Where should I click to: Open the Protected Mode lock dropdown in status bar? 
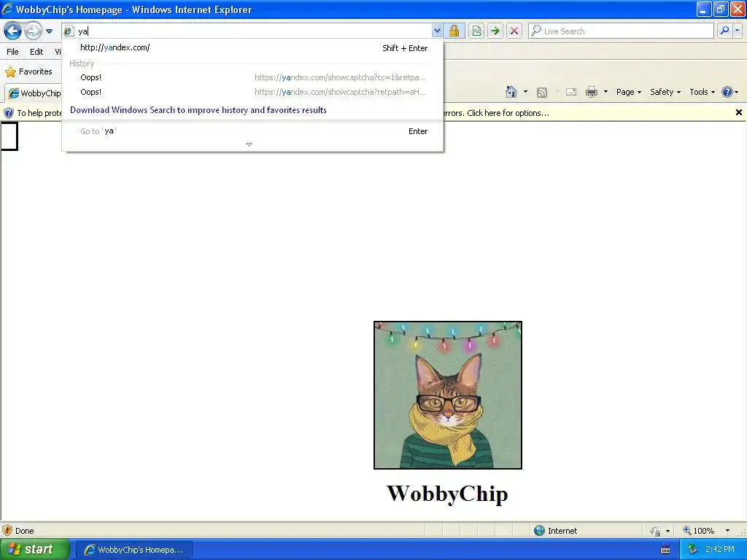click(x=667, y=531)
